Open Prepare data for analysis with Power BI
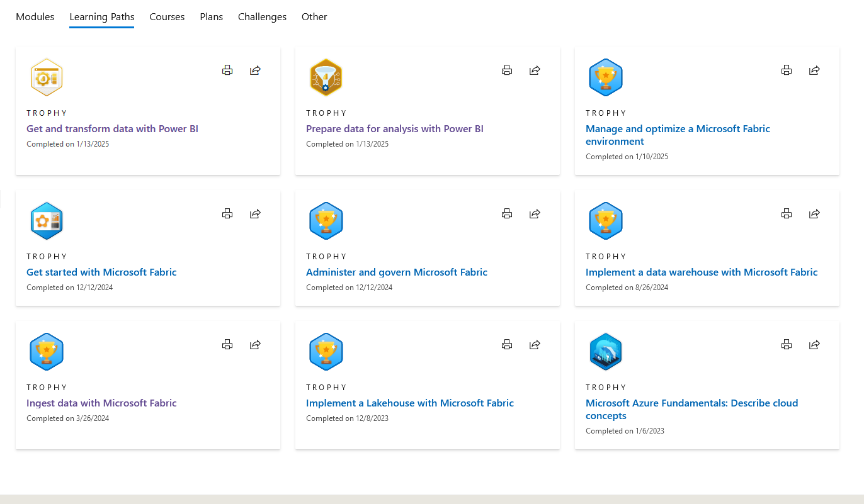This screenshot has height=504, width=864. click(x=395, y=129)
